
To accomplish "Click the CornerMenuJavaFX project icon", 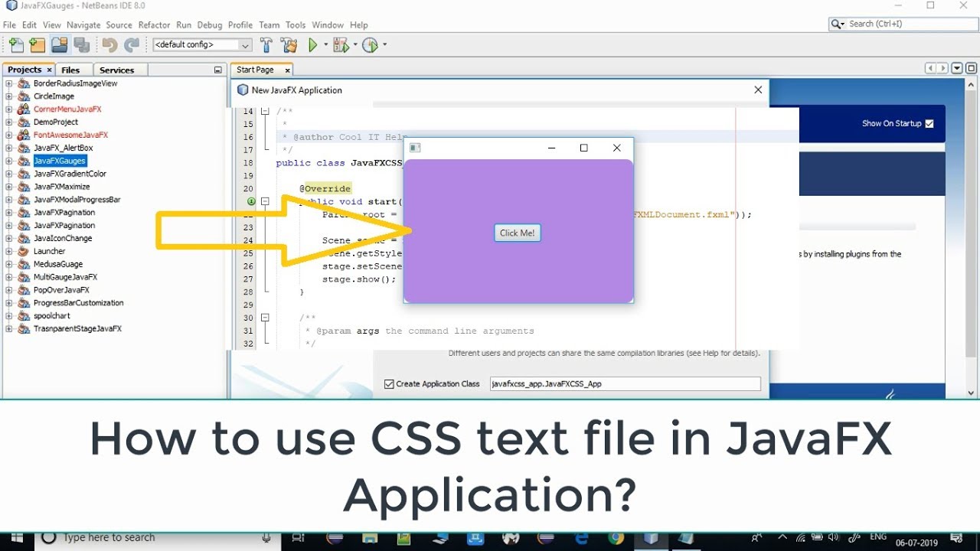I will (x=23, y=109).
